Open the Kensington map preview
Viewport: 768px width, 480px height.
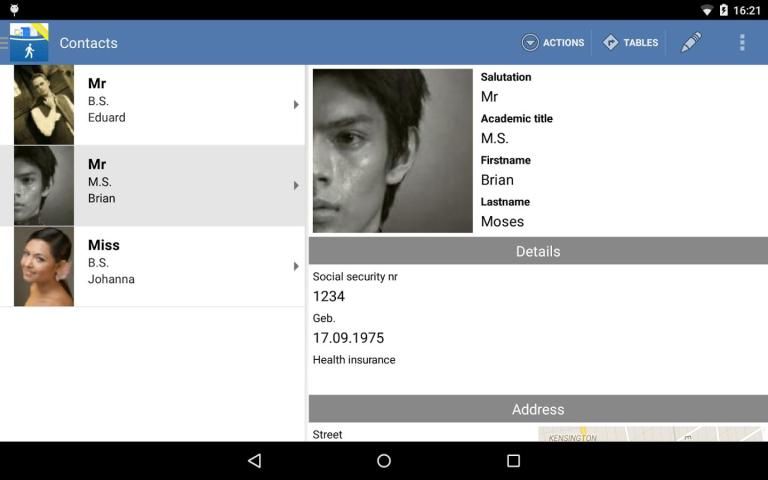tap(652, 434)
